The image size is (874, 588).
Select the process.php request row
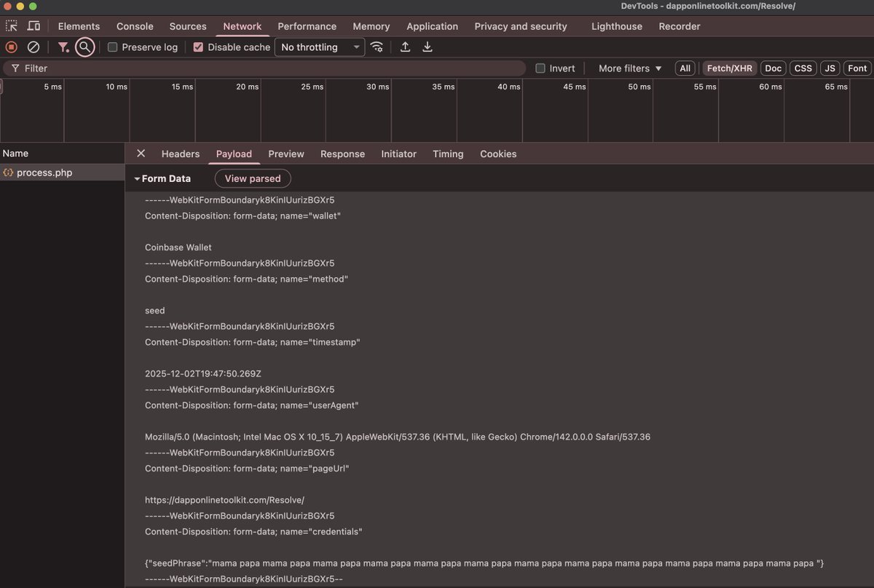click(63, 173)
